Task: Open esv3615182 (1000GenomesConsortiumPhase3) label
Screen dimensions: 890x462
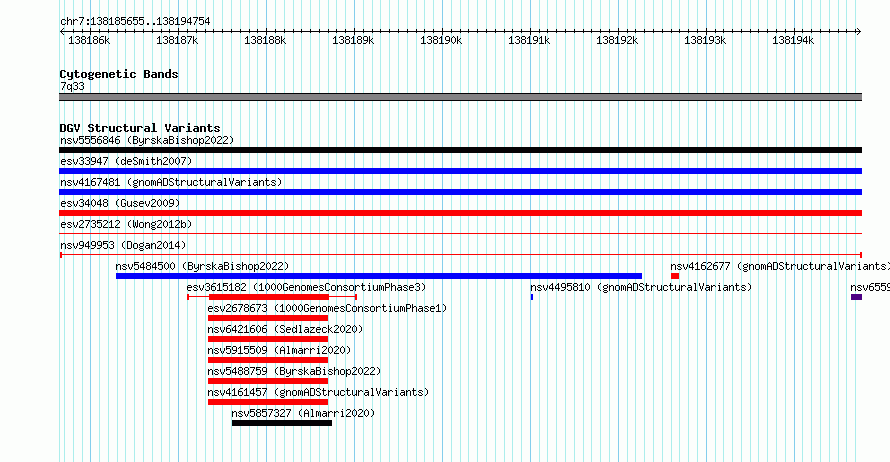Action: coord(306,287)
